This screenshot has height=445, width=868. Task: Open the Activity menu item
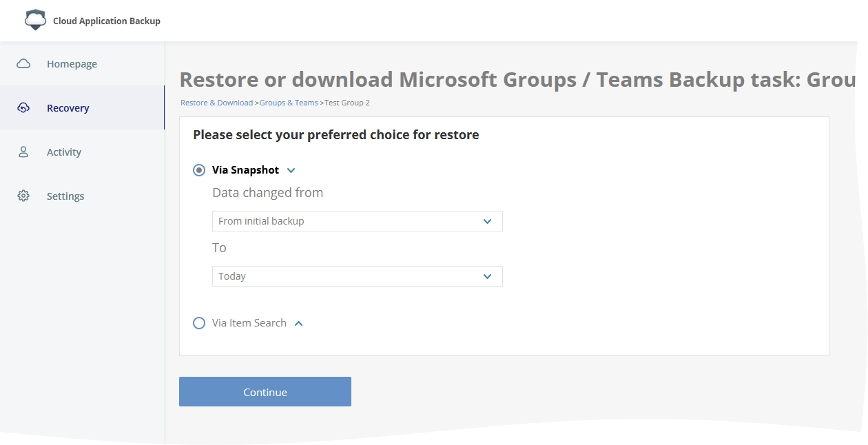(82, 152)
